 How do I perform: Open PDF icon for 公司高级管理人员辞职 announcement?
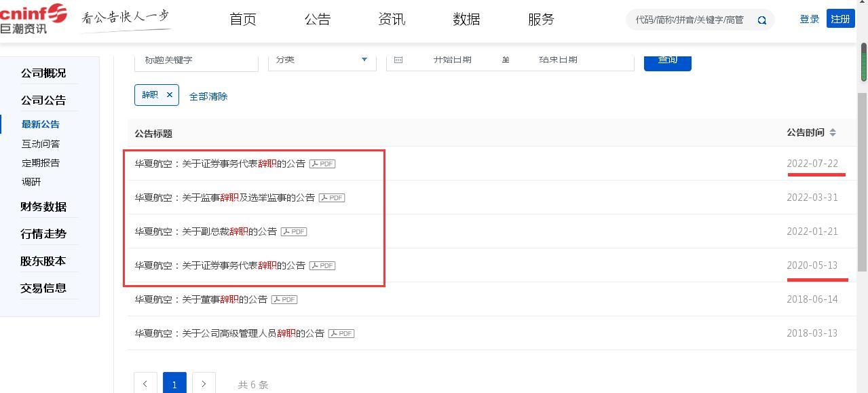[341, 333]
